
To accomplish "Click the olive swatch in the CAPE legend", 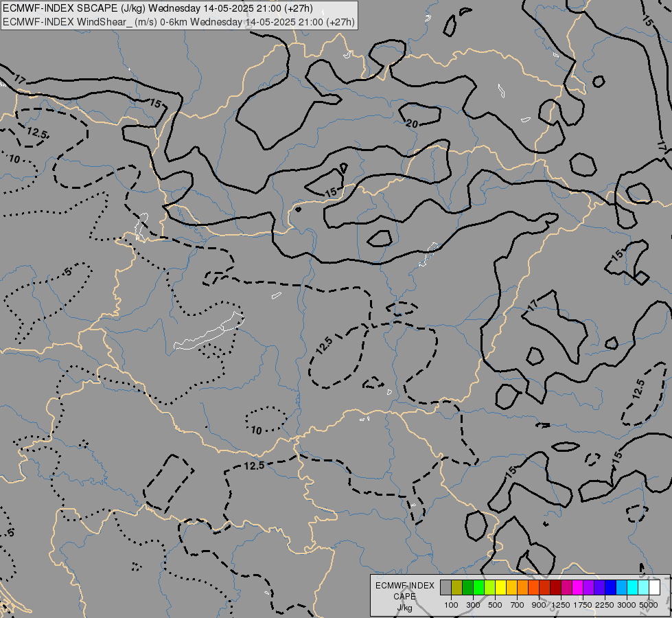I will coord(457,588).
